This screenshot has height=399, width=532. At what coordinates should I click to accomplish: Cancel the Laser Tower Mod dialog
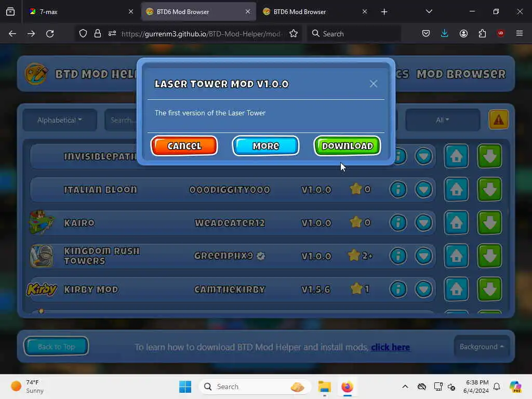pyautogui.click(x=184, y=146)
